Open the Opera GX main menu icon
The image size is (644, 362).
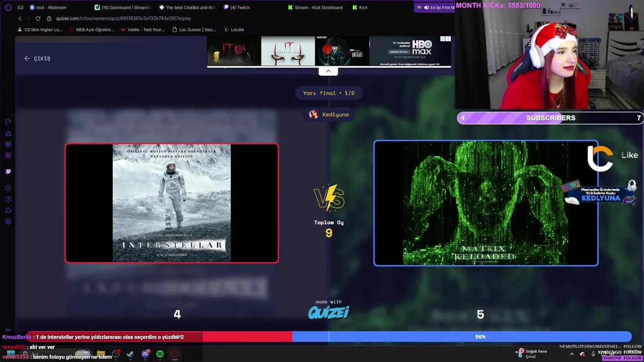8,8
